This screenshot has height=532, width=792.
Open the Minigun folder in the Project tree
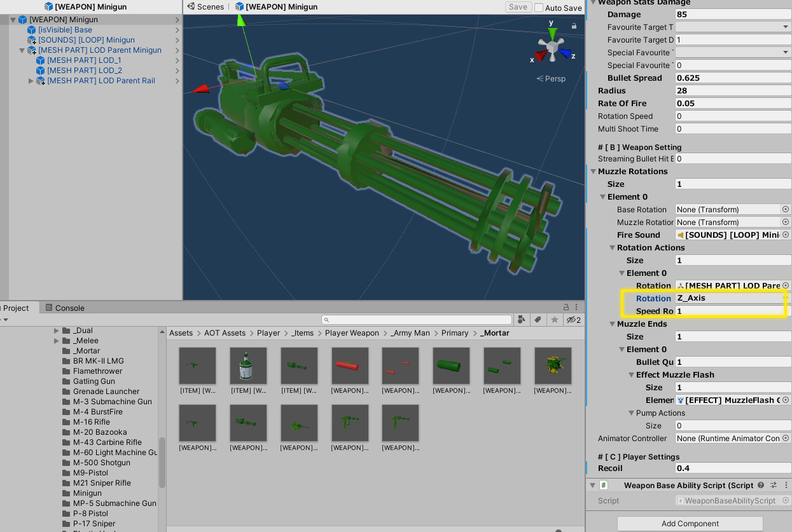87,493
